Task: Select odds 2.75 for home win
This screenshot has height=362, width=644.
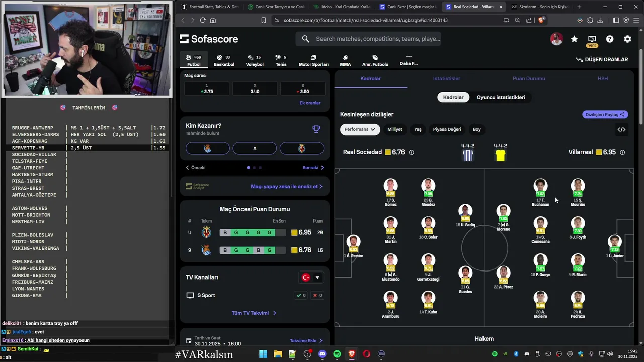Action: pos(207,89)
